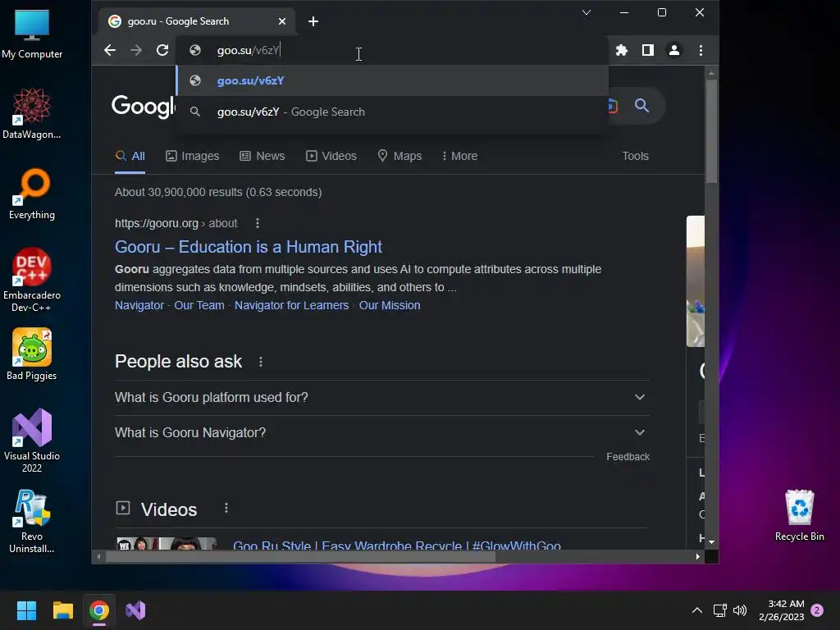This screenshot has height=630, width=840.
Task: Open the notification count badge
Action: 817,610
